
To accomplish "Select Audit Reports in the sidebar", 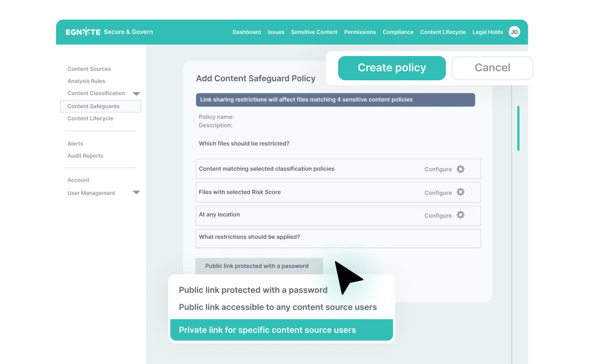I will tap(85, 156).
